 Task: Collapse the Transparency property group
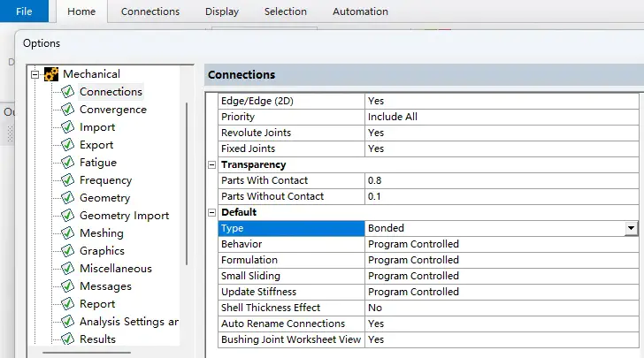[x=212, y=164]
